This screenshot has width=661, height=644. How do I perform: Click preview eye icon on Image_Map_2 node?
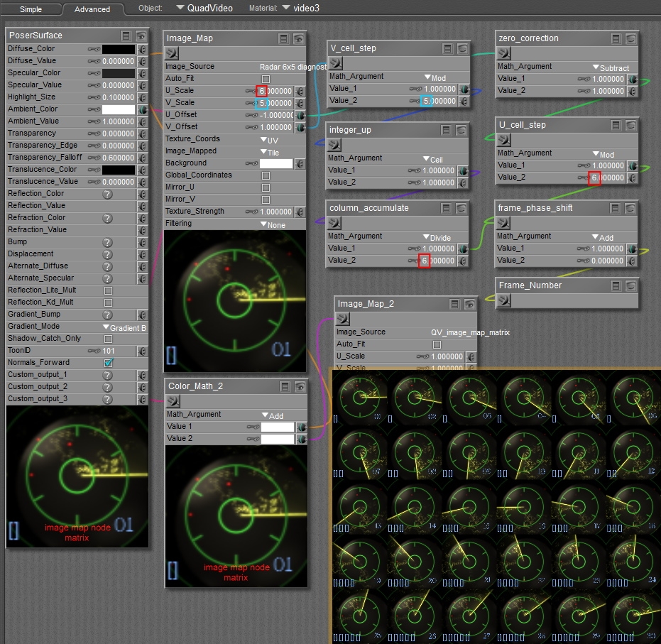[469, 304]
